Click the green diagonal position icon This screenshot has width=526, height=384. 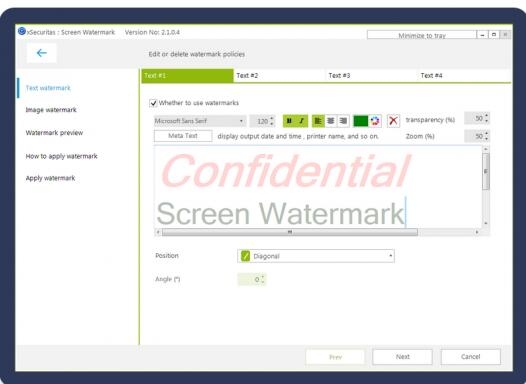[x=246, y=256]
